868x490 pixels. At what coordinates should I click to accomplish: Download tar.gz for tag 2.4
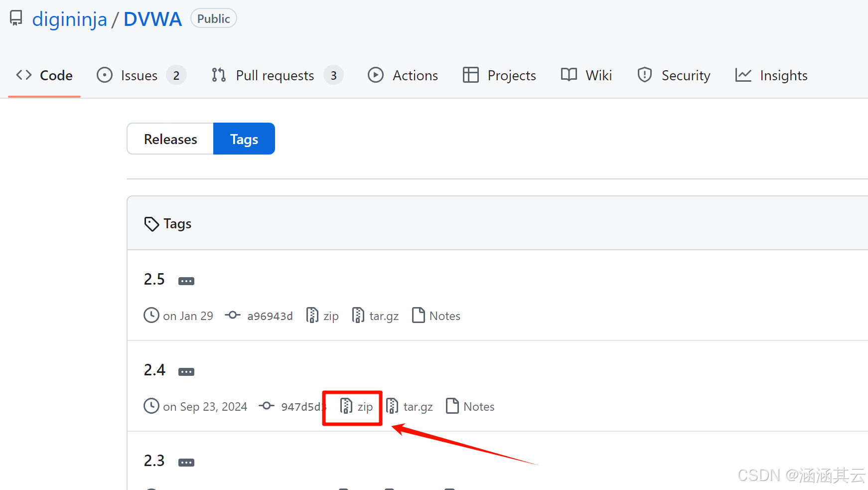[x=418, y=407]
